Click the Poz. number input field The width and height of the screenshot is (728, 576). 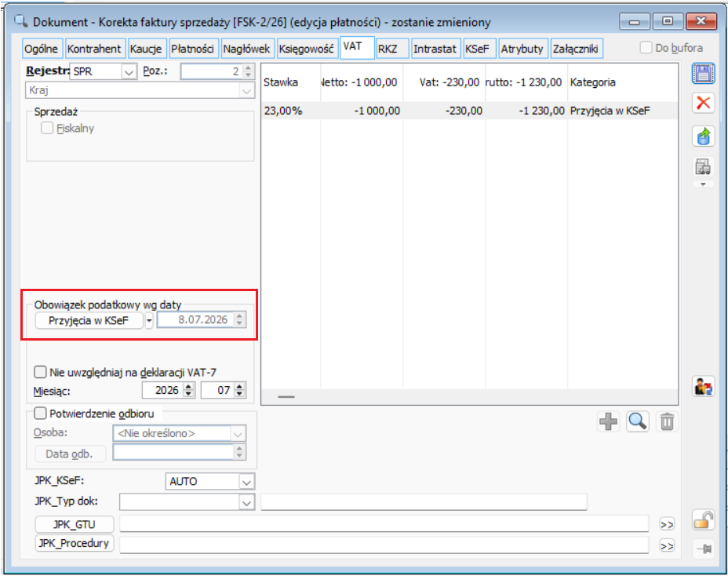point(212,71)
